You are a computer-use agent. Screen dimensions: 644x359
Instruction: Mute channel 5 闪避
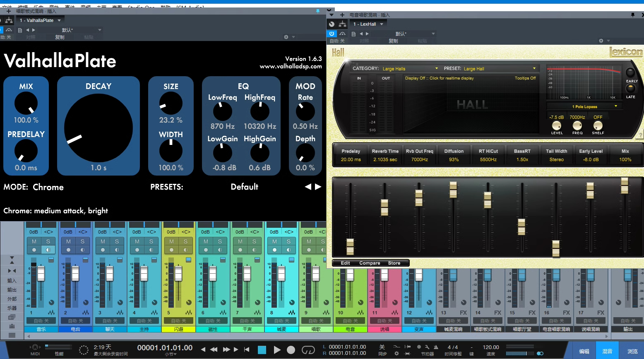click(x=171, y=241)
